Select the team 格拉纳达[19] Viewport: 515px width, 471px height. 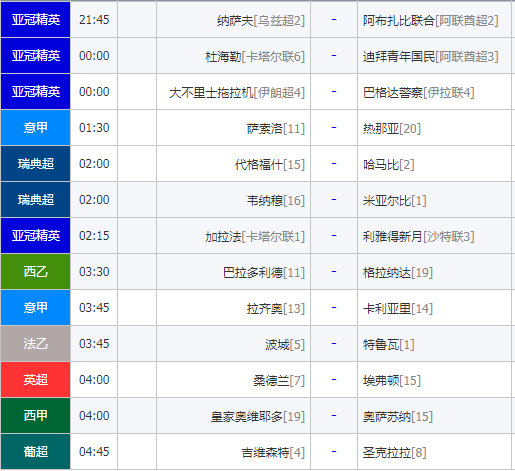pos(398,273)
